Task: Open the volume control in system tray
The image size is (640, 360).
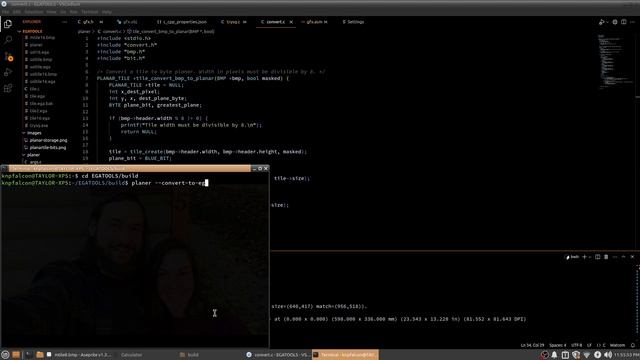Action: pyautogui.click(x=608, y=355)
